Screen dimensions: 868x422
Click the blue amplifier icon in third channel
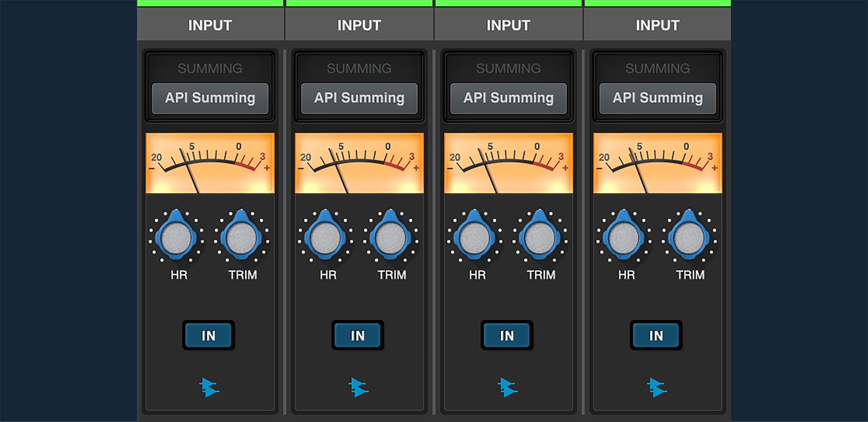(x=507, y=387)
